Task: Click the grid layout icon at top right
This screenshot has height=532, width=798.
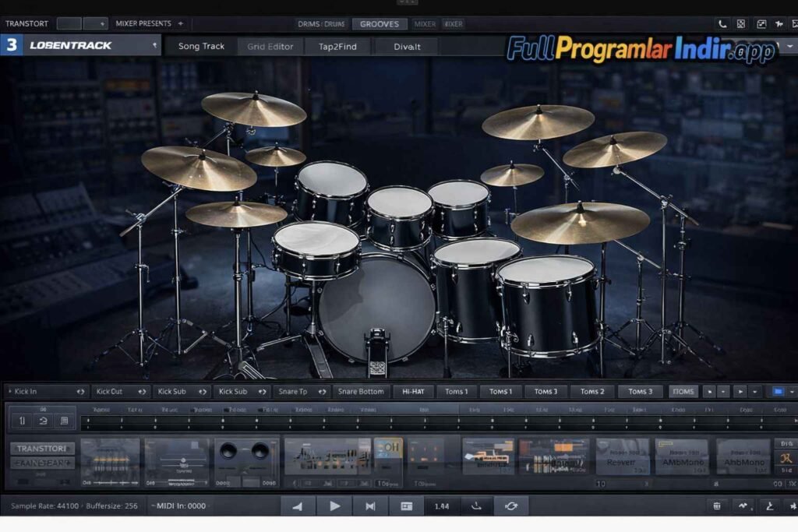Action: 742,23
